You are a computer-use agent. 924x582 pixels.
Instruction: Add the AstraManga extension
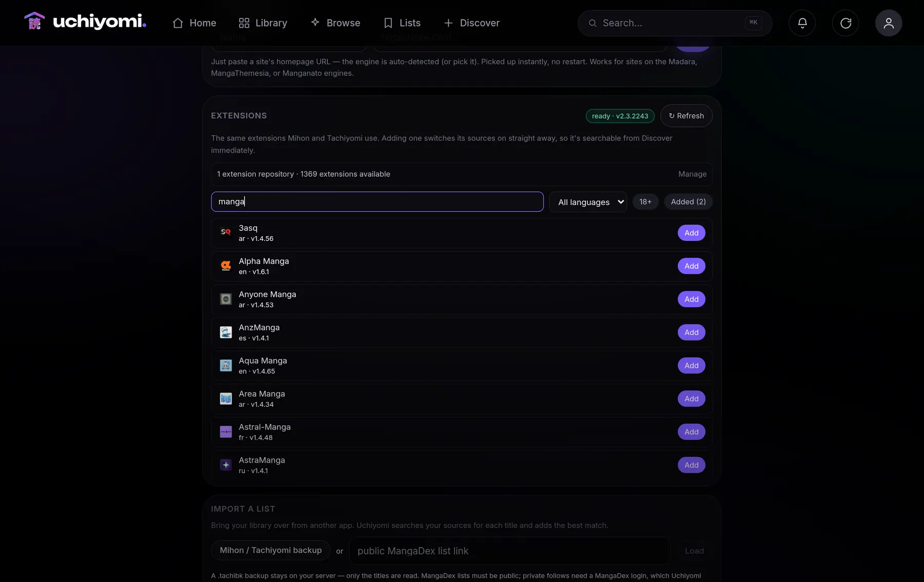coord(691,465)
